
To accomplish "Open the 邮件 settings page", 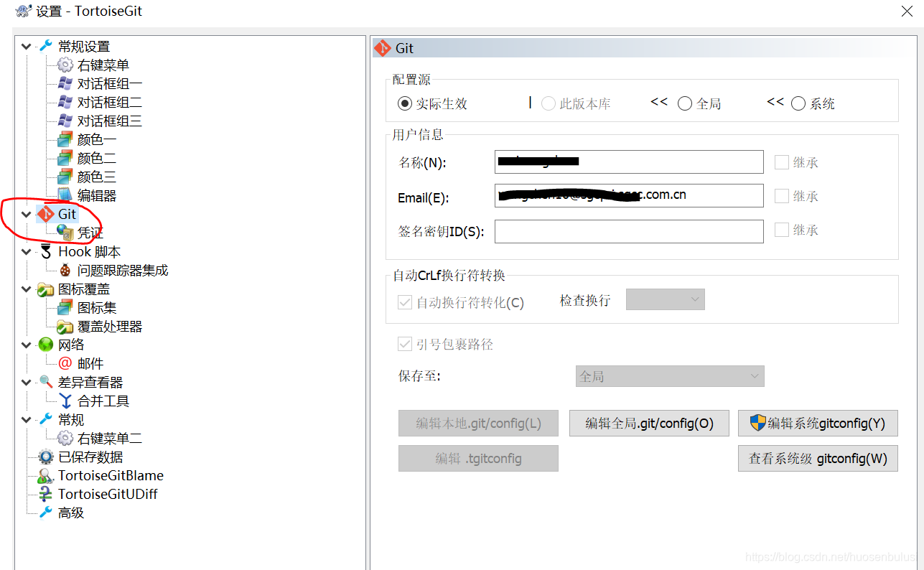I will [x=90, y=364].
